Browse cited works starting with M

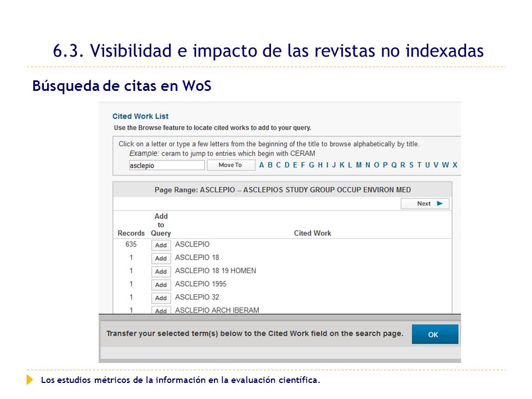click(359, 165)
